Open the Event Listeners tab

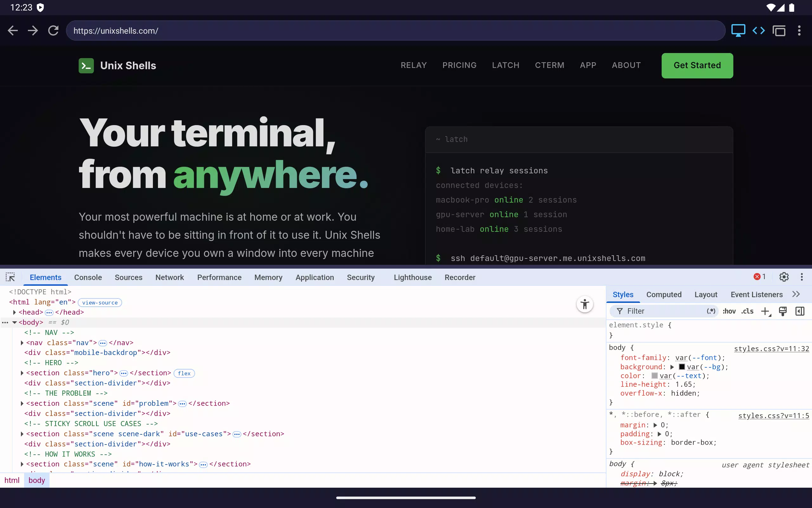click(756, 294)
